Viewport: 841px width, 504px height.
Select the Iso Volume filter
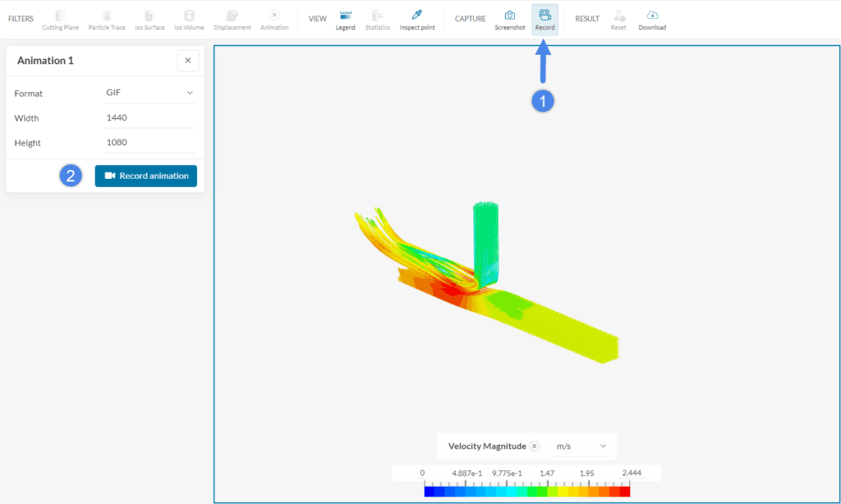click(189, 18)
